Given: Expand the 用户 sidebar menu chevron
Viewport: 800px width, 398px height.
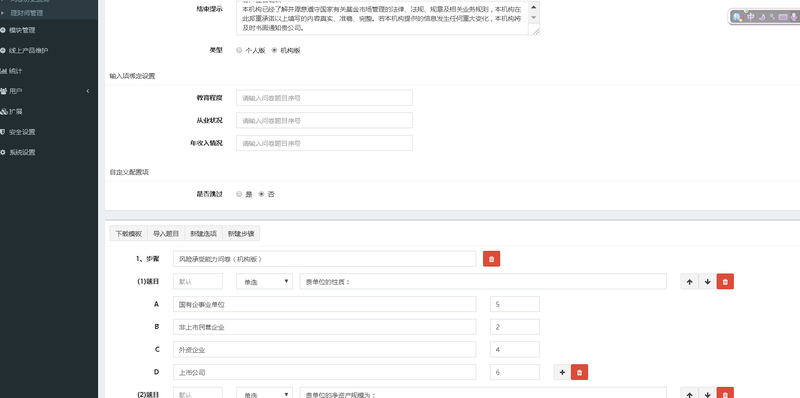Looking at the screenshot, I should 88,91.
